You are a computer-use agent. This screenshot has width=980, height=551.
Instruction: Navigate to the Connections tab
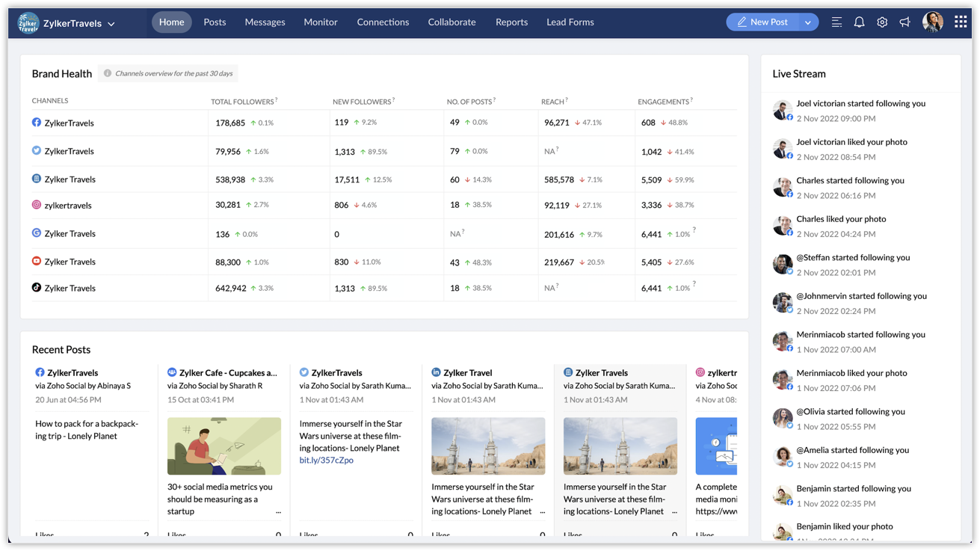click(x=383, y=22)
